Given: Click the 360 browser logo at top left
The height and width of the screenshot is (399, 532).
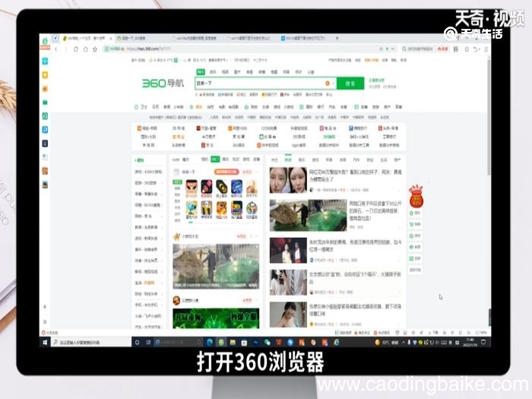Looking at the screenshot, I should (45, 41).
